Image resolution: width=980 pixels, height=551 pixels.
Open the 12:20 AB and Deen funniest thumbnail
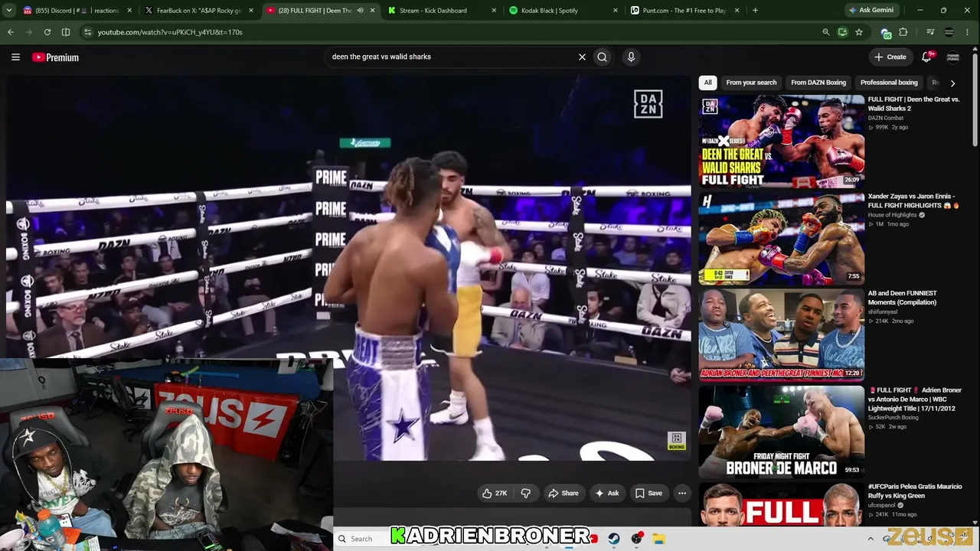point(781,335)
